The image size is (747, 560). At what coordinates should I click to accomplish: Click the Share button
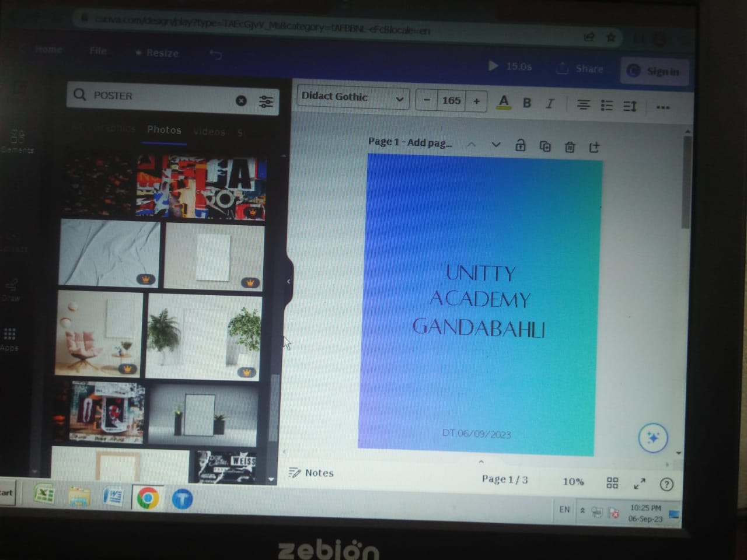point(580,69)
